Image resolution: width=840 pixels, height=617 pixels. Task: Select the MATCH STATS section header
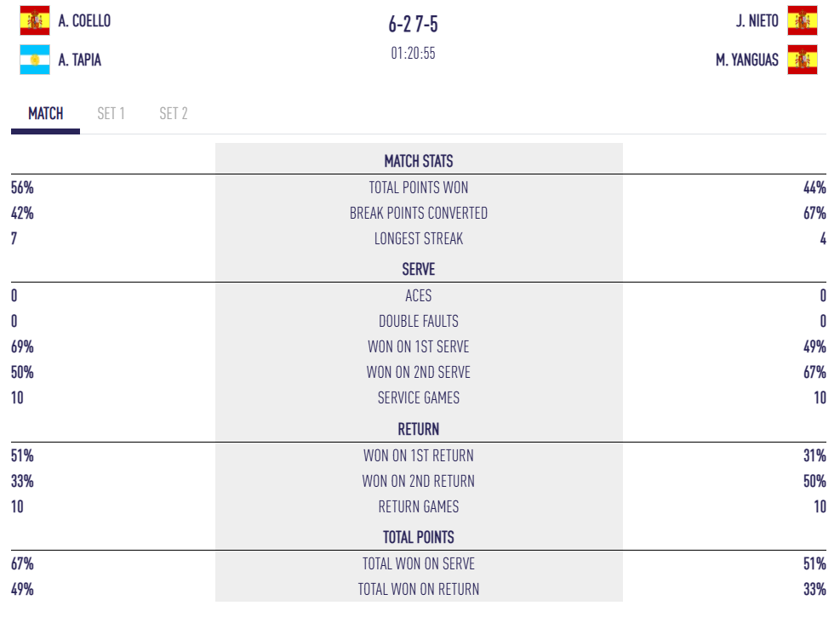point(419,161)
